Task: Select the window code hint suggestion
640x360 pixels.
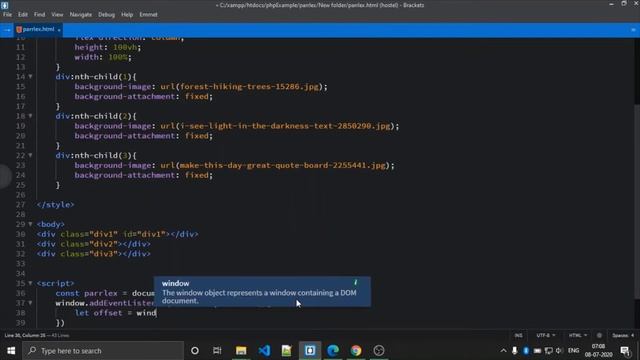Action: pyautogui.click(x=262, y=291)
